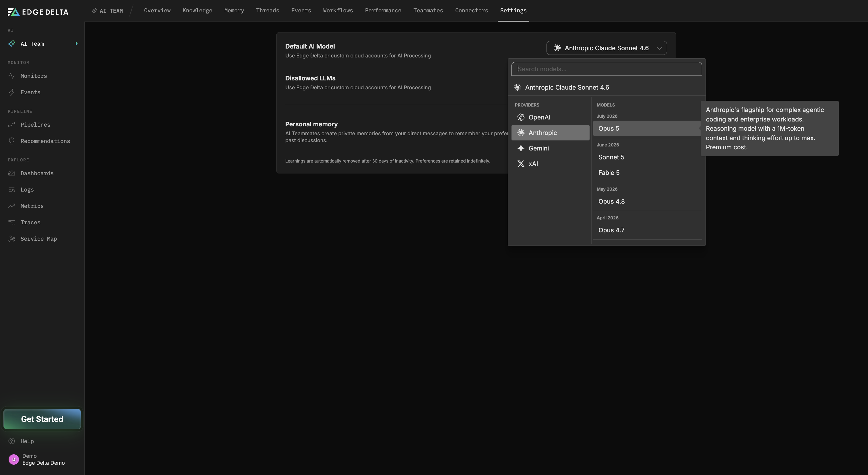Expand AI Team submenu arrow

tap(76, 43)
